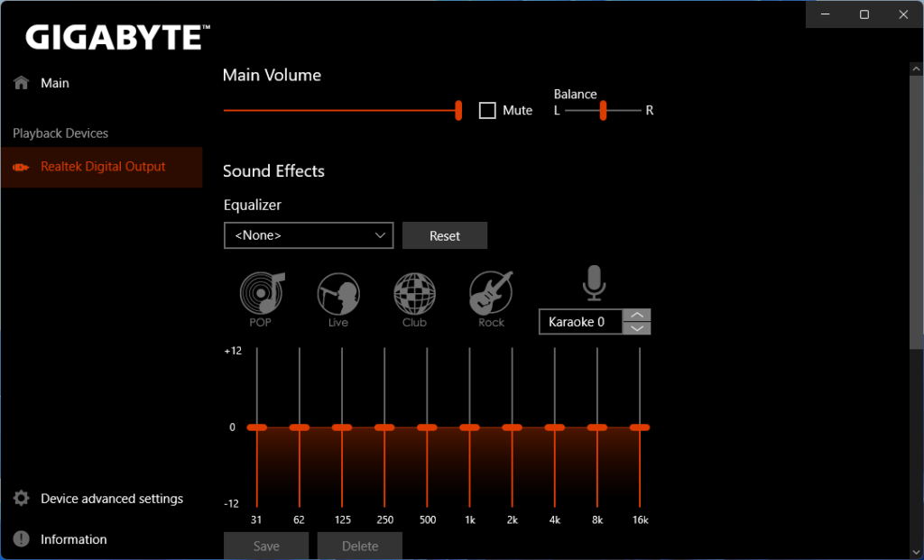Select the Rock equalizer preset icon
The height and width of the screenshot is (560, 924).
(490, 290)
